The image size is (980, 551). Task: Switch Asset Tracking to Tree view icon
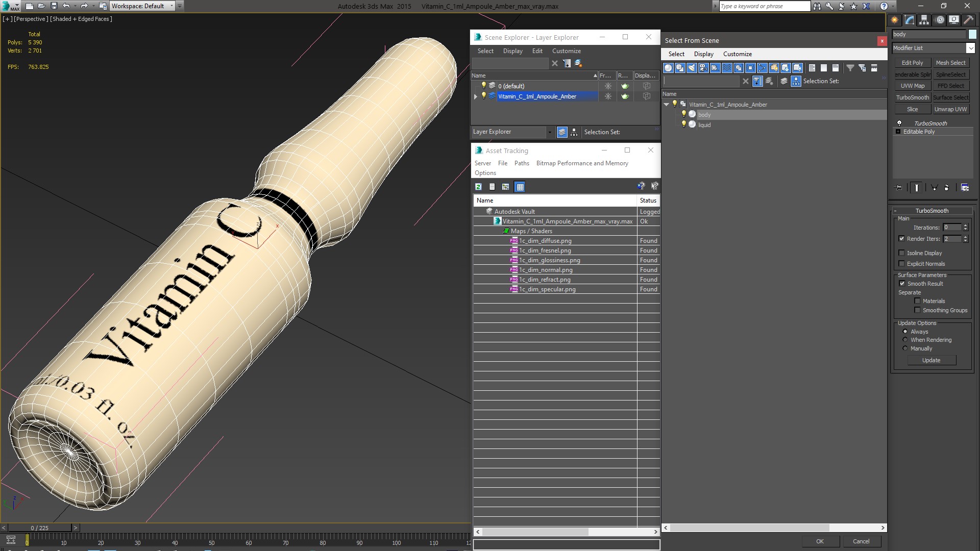(506, 187)
